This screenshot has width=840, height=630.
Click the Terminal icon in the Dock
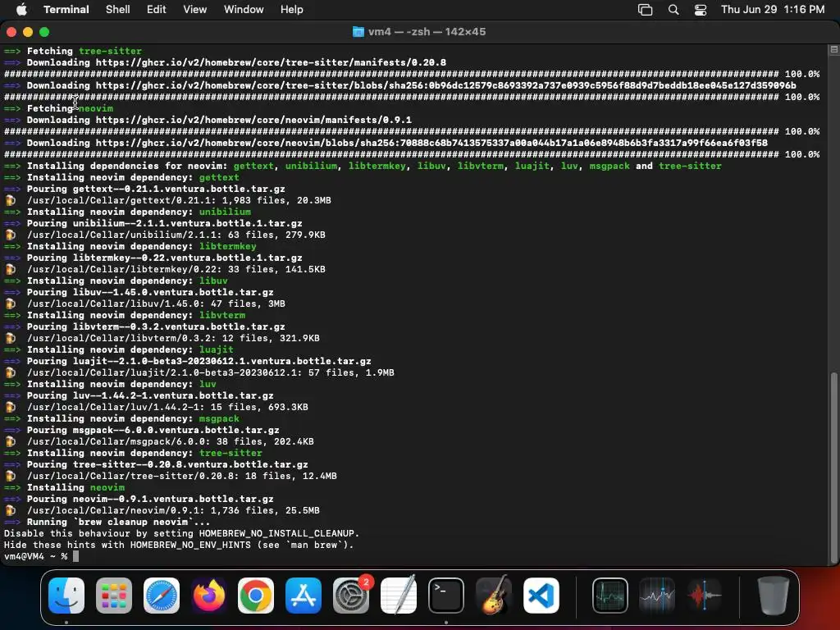445,596
